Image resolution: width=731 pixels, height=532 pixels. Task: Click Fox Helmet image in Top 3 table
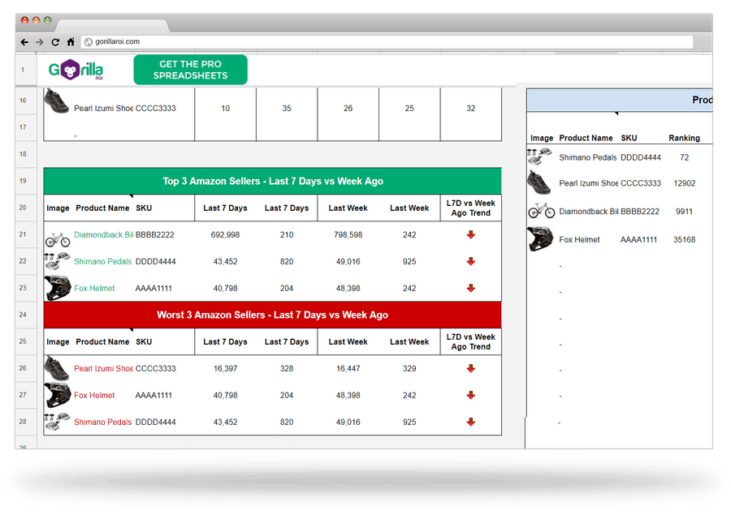point(58,288)
